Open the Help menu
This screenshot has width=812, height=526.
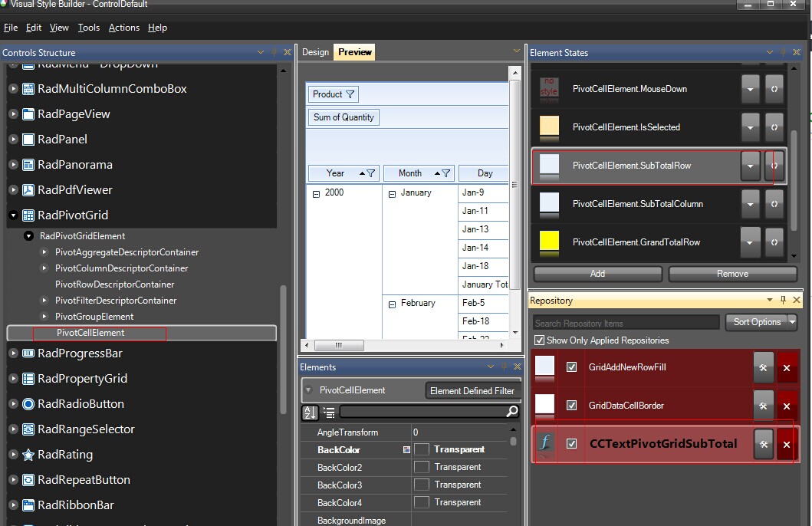[157, 28]
